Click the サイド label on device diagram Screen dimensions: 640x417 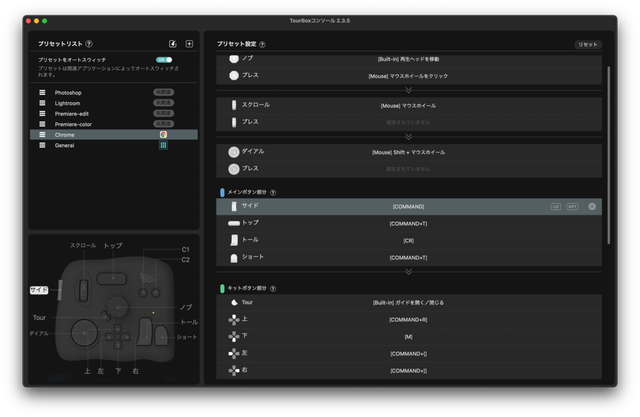click(39, 290)
